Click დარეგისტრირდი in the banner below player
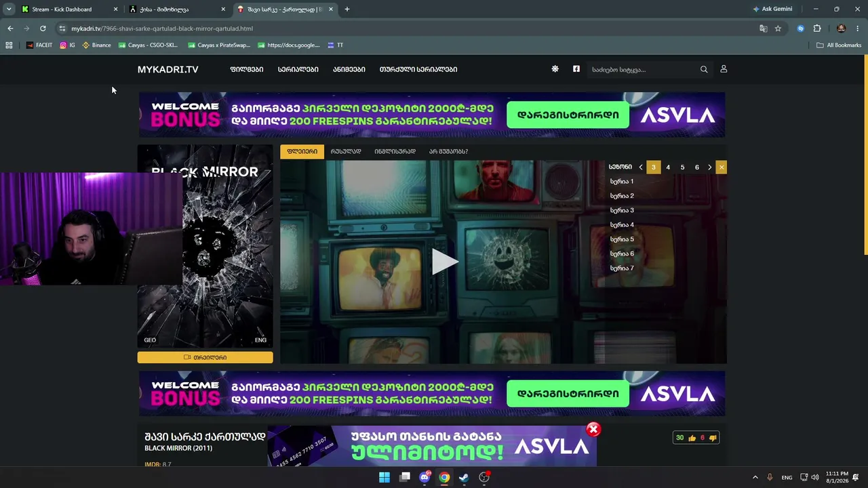Screen dimensions: 868x488 (568, 394)
